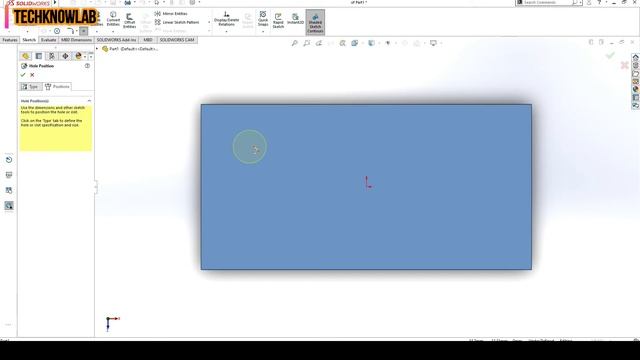The image size is (640, 360).
Task: Open the PropertyManager tab icon
Action: point(39,56)
